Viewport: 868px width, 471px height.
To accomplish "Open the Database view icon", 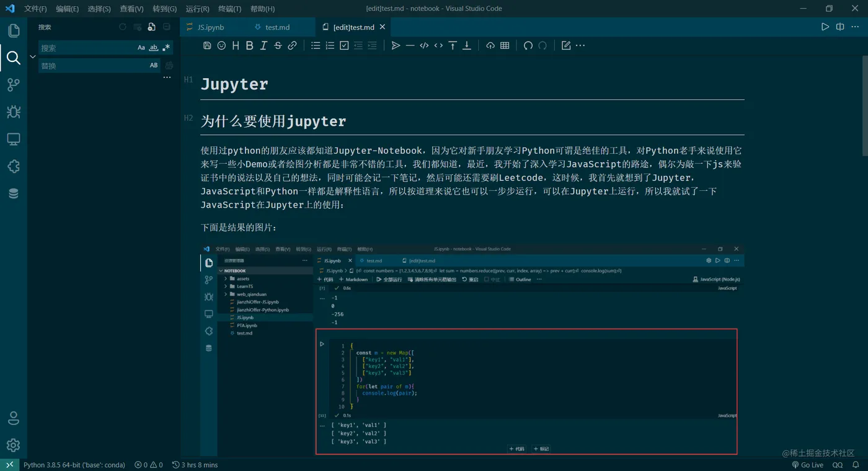I will click(14, 193).
